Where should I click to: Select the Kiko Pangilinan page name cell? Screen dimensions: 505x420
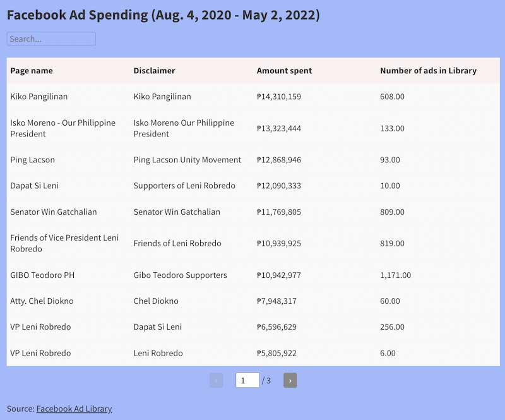tap(39, 97)
